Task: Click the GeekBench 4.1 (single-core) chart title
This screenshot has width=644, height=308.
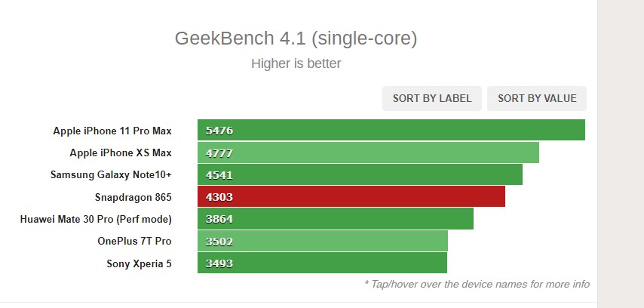Action: tap(296, 38)
